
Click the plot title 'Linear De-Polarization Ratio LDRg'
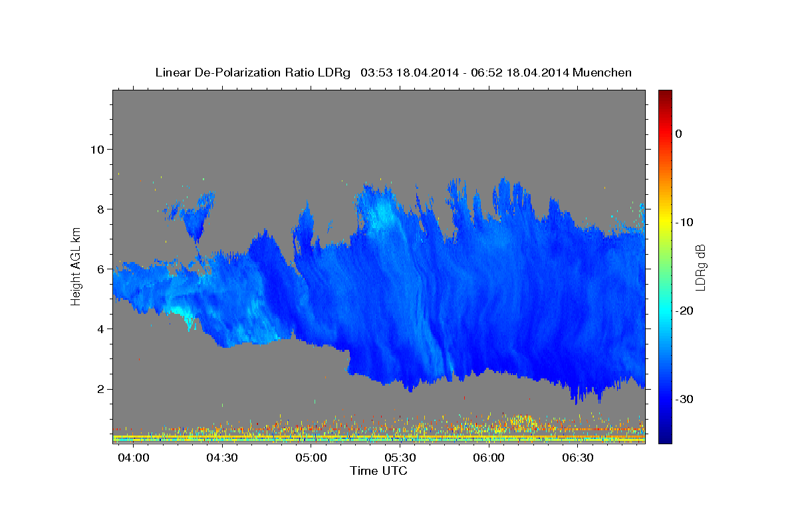252,72
